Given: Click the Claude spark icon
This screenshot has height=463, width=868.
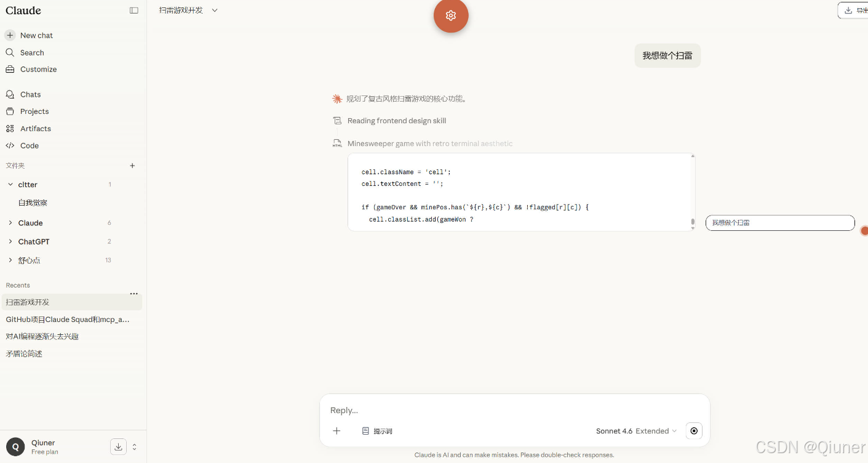Looking at the screenshot, I should click(x=337, y=99).
